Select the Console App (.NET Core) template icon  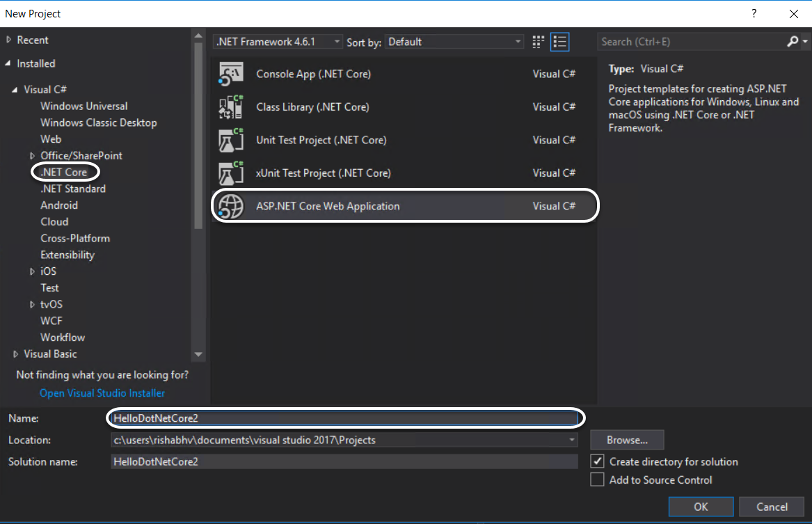tap(230, 74)
